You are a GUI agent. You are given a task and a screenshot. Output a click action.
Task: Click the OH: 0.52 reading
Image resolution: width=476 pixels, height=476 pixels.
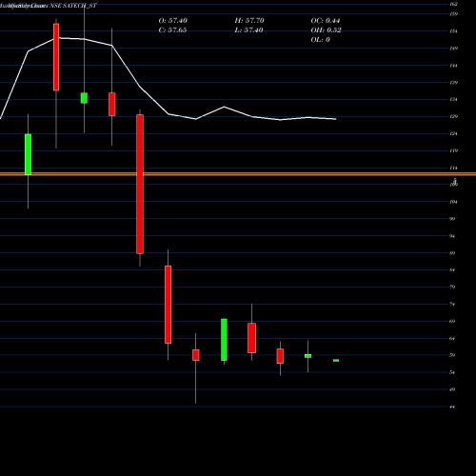click(x=326, y=30)
